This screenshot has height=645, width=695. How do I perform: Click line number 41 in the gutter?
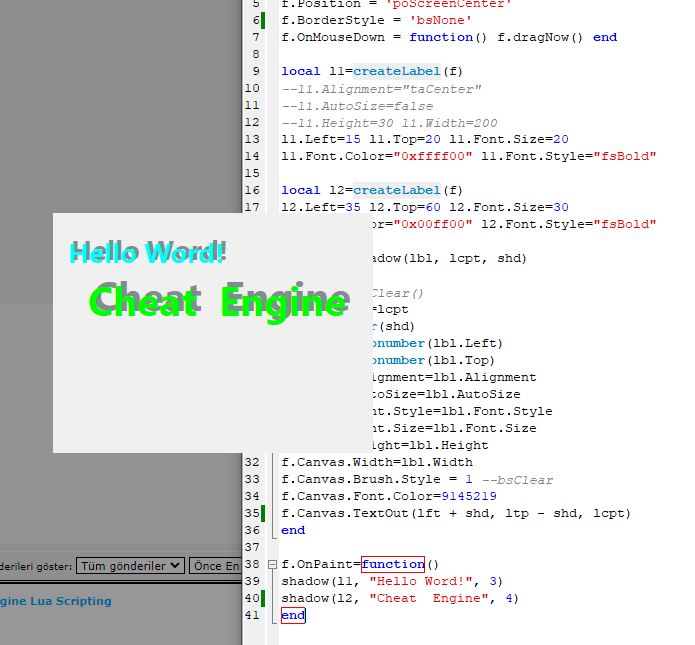coord(251,616)
